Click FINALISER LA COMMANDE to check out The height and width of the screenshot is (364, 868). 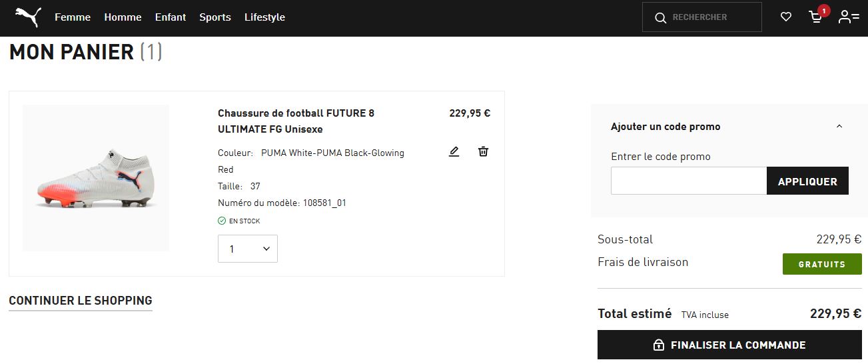coord(729,345)
